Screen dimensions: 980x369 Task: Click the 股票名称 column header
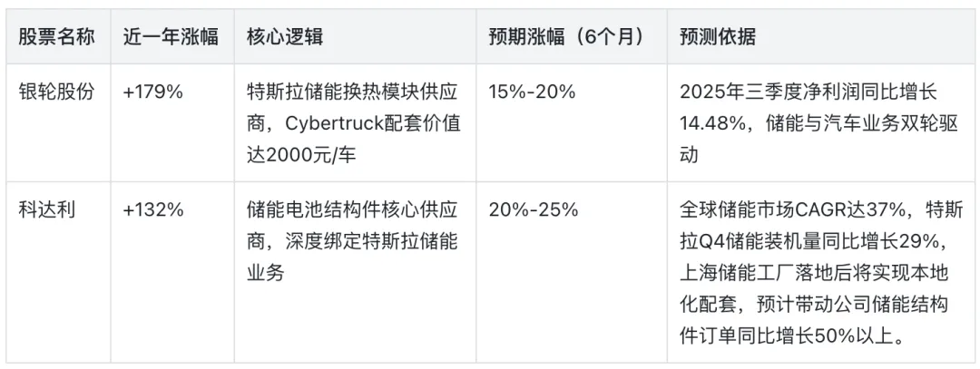tap(56, 37)
